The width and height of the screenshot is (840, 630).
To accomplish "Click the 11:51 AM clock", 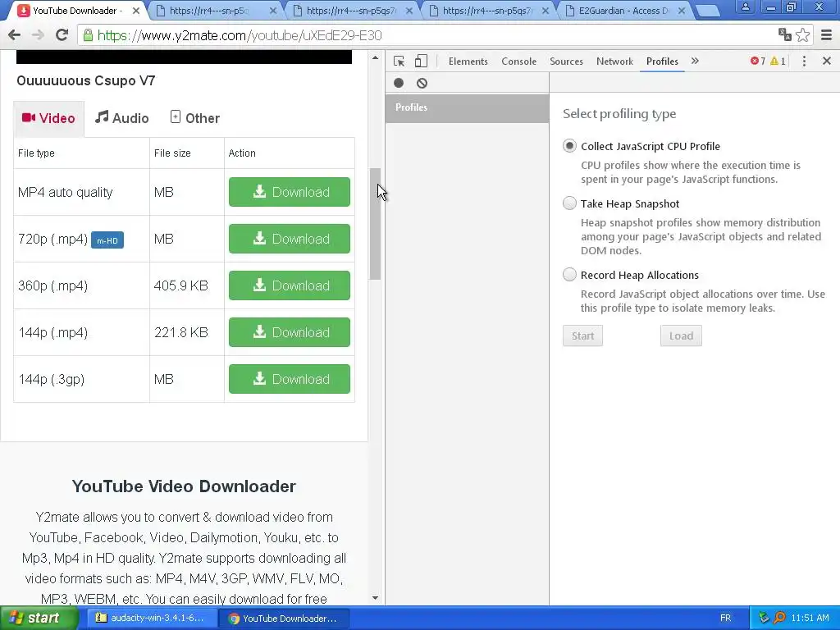I will (810, 619).
